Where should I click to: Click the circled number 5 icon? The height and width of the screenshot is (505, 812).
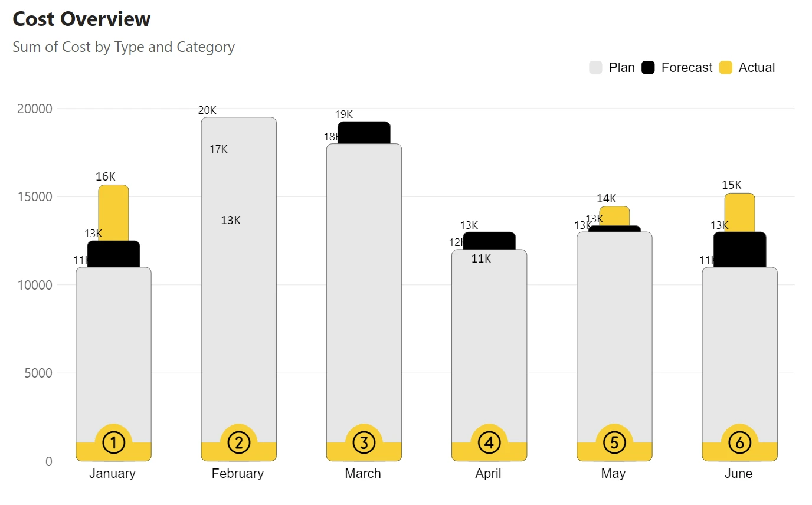(614, 442)
